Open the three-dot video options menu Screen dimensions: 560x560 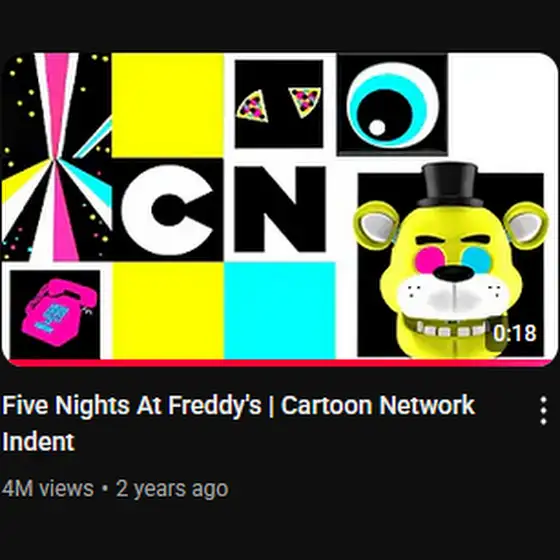coord(543,410)
